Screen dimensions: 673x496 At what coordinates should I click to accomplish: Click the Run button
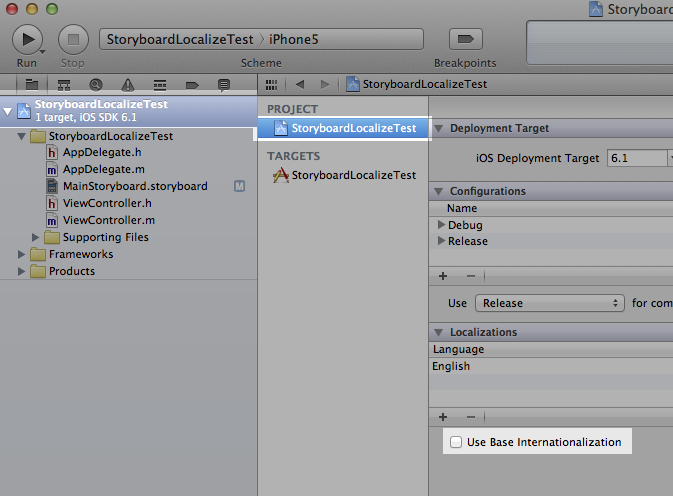tap(27, 39)
